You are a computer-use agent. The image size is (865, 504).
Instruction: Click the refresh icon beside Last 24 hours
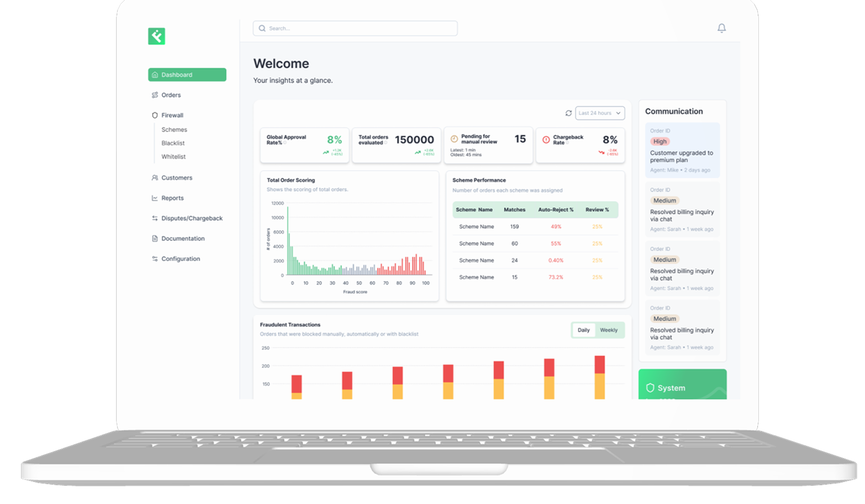(568, 113)
